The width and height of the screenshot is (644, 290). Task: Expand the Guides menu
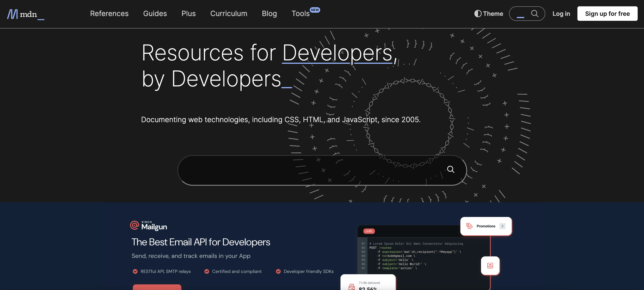coord(155,14)
